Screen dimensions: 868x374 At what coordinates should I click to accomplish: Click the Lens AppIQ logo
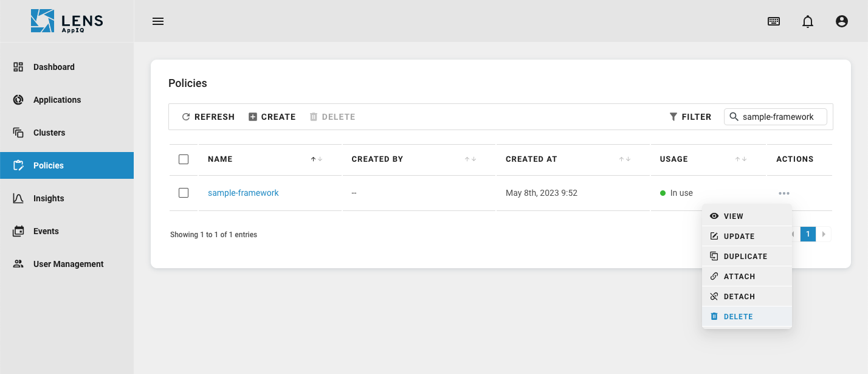tap(67, 21)
